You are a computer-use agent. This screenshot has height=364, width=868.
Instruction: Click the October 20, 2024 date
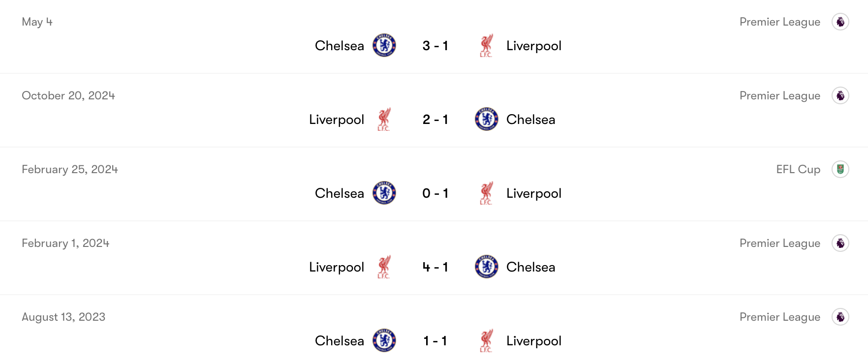click(68, 95)
